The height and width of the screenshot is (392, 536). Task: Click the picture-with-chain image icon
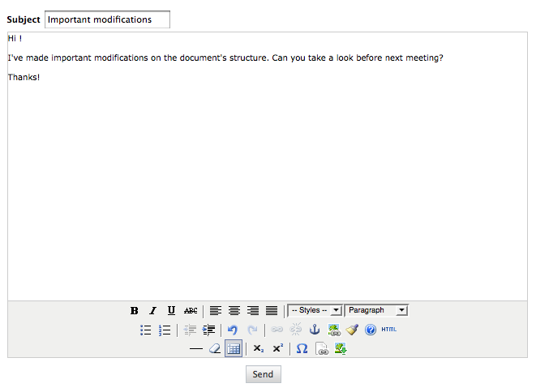click(334, 330)
